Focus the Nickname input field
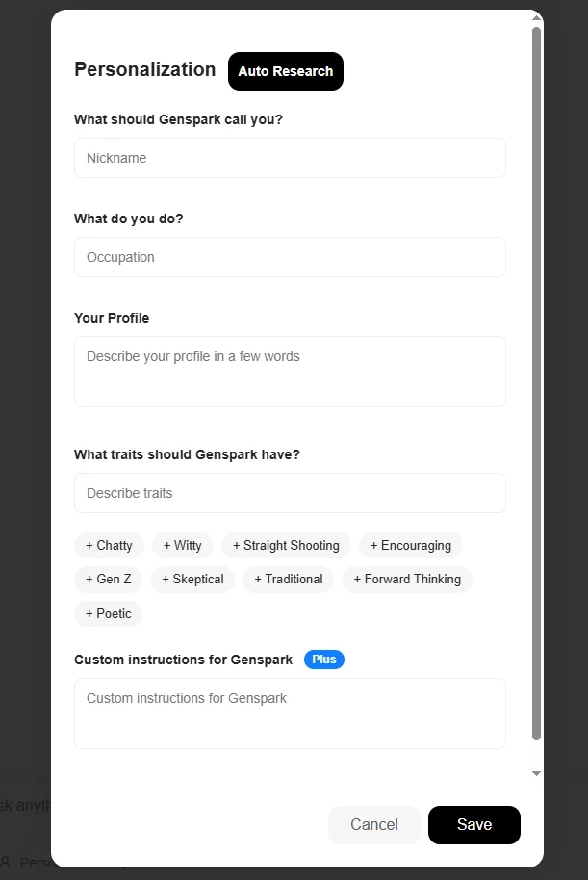 click(290, 158)
